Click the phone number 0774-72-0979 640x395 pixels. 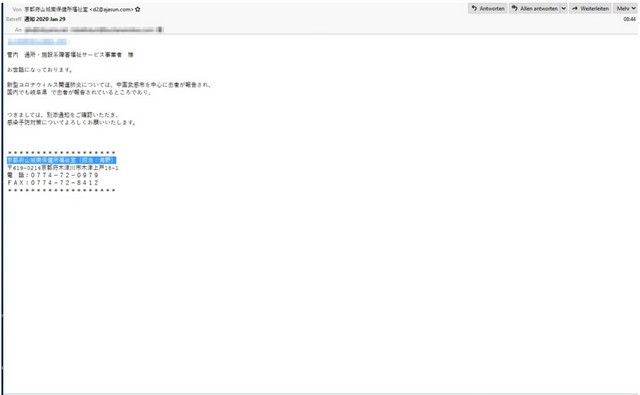[x=64, y=175]
